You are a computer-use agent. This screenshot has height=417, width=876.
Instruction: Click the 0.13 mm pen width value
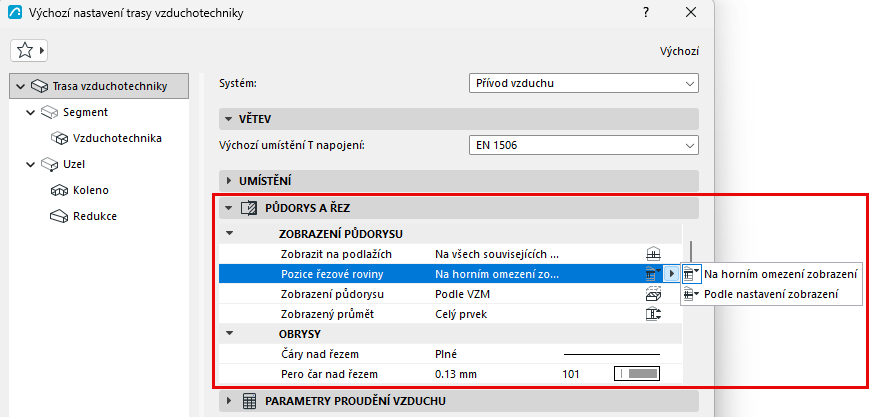[456, 374]
